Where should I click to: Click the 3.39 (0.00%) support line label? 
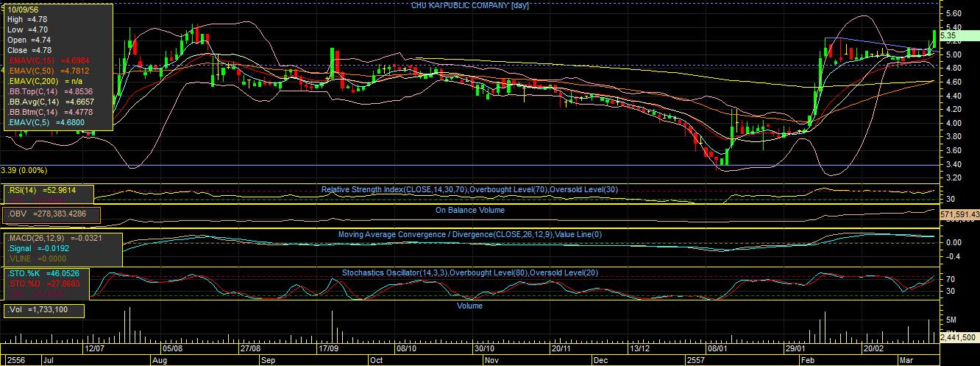tap(24, 170)
